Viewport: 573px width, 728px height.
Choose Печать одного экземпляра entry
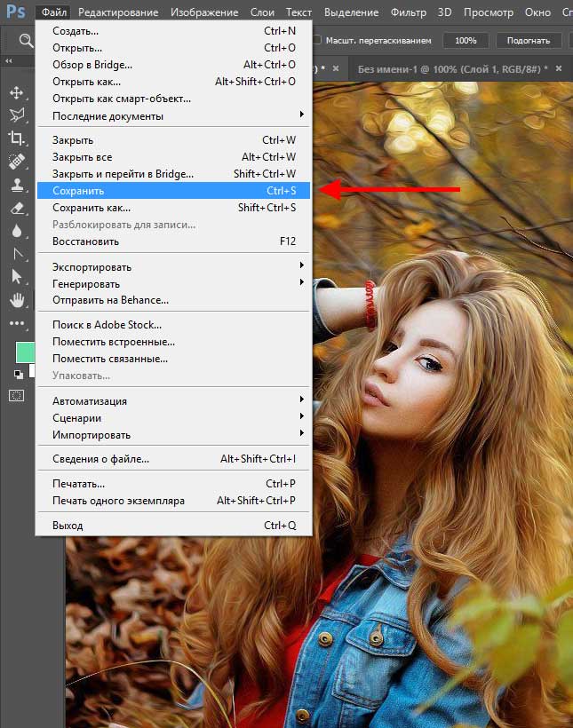click(x=173, y=501)
